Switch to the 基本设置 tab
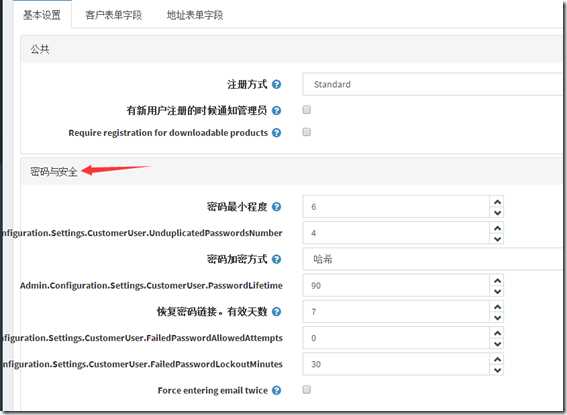 [42, 15]
